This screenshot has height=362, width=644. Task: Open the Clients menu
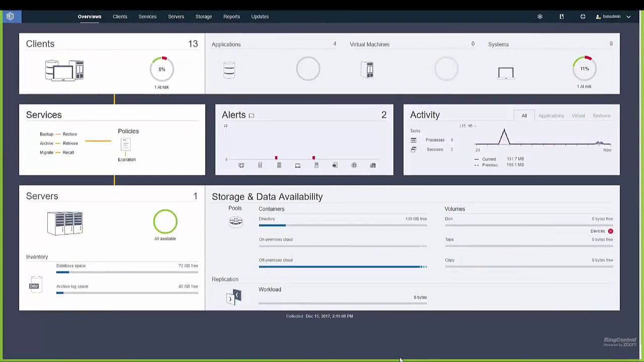[x=120, y=17]
